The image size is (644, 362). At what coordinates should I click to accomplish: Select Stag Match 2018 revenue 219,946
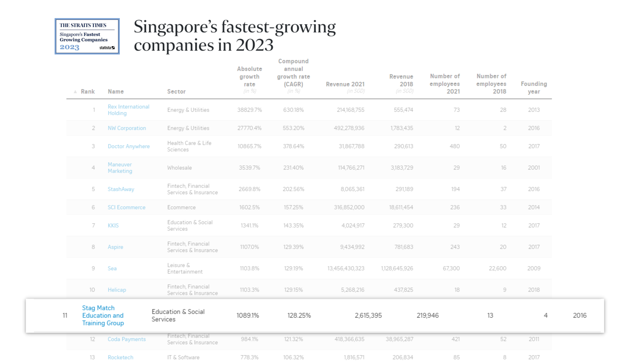(428, 315)
